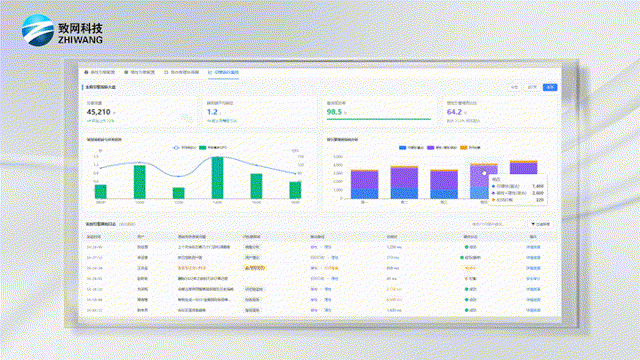This screenshot has height=360, width=640.
Task: Click the yellow status badge in the log table
Action: (x=470, y=268)
